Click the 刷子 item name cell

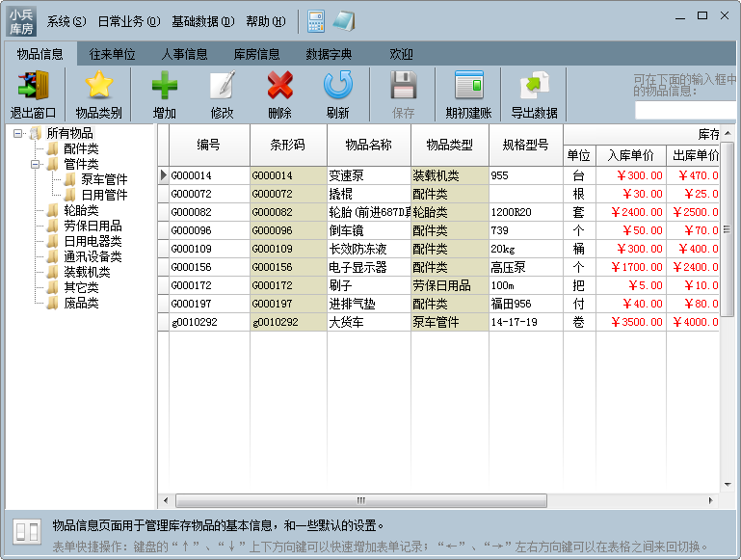point(369,285)
